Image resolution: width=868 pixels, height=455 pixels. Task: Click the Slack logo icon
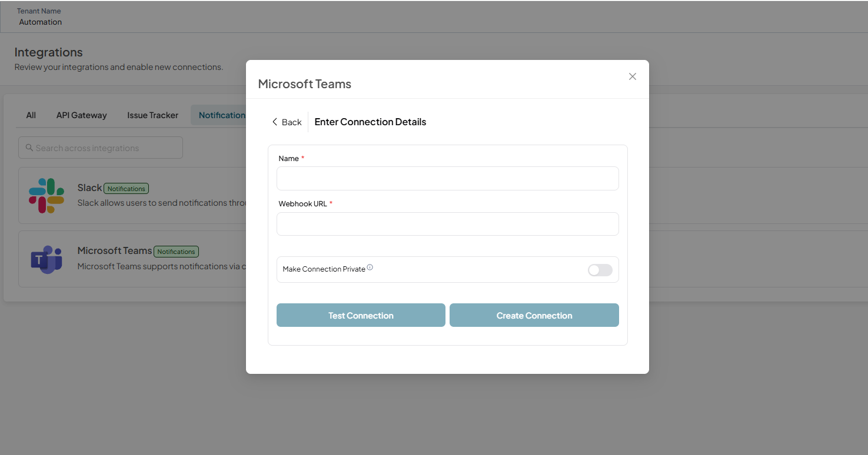[x=46, y=196]
